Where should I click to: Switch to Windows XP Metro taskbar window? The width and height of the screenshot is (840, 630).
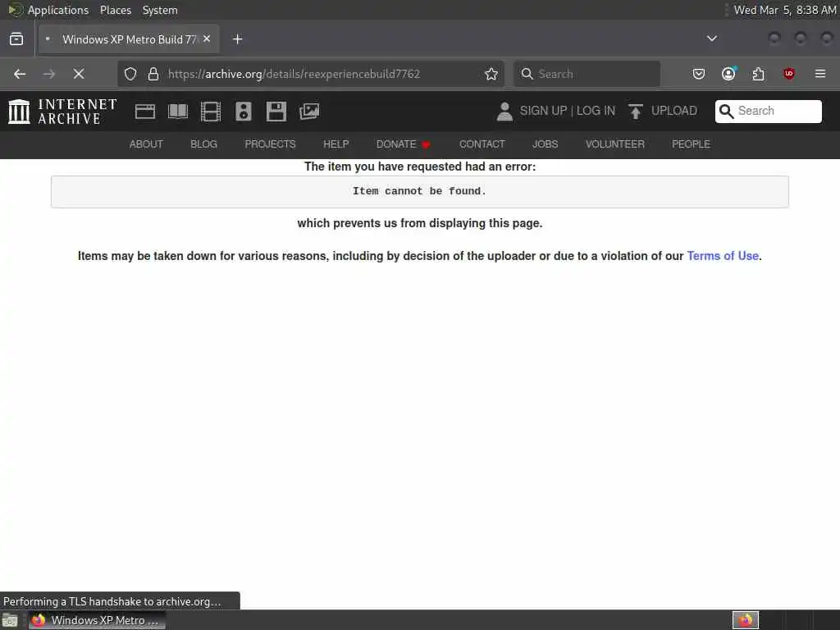97,620
